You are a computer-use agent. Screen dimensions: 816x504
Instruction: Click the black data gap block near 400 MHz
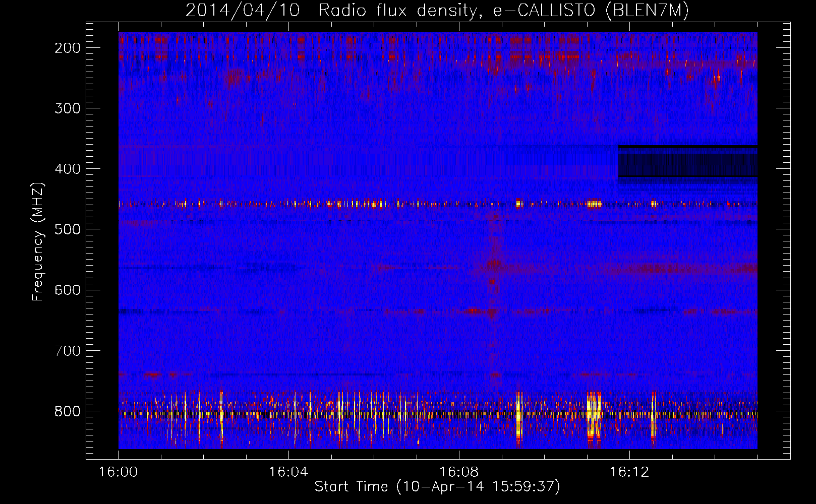688,161
